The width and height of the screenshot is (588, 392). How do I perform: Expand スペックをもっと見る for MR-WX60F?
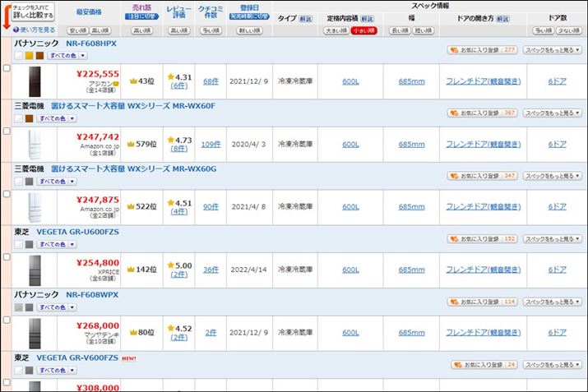[x=551, y=113]
